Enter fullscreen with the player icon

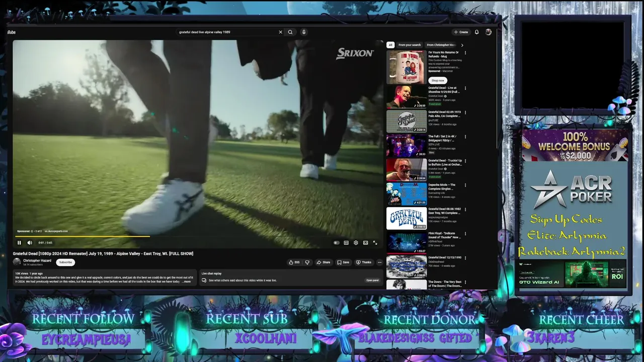pos(375,243)
